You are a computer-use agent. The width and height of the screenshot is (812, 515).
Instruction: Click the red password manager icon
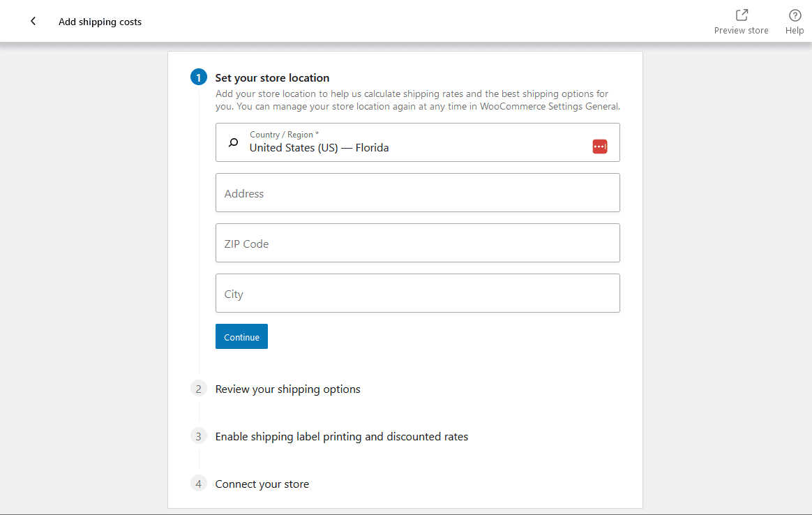point(600,147)
